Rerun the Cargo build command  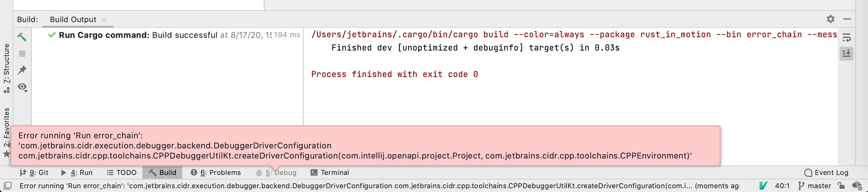click(22, 37)
